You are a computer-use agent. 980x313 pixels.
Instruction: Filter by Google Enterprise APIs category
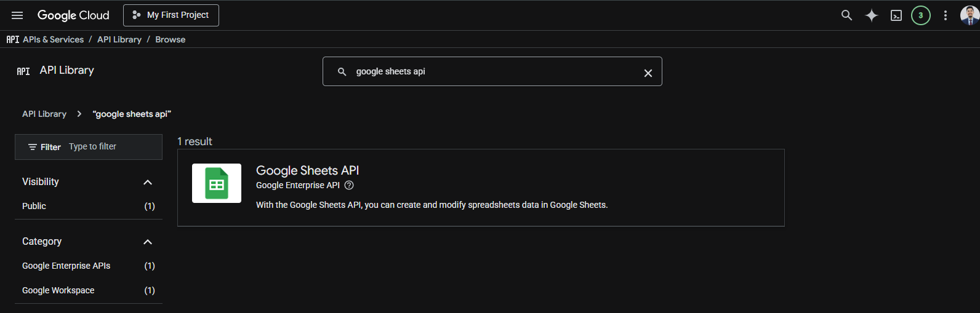tap(89, 266)
